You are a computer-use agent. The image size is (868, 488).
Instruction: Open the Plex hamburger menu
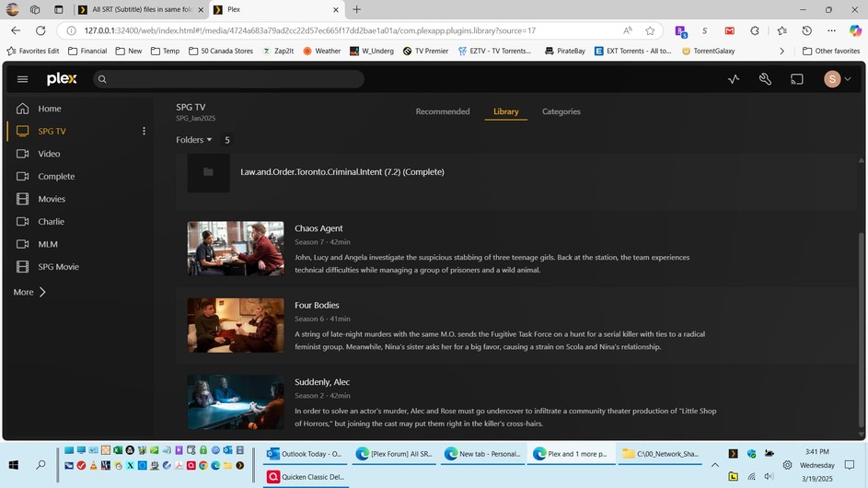(x=22, y=79)
